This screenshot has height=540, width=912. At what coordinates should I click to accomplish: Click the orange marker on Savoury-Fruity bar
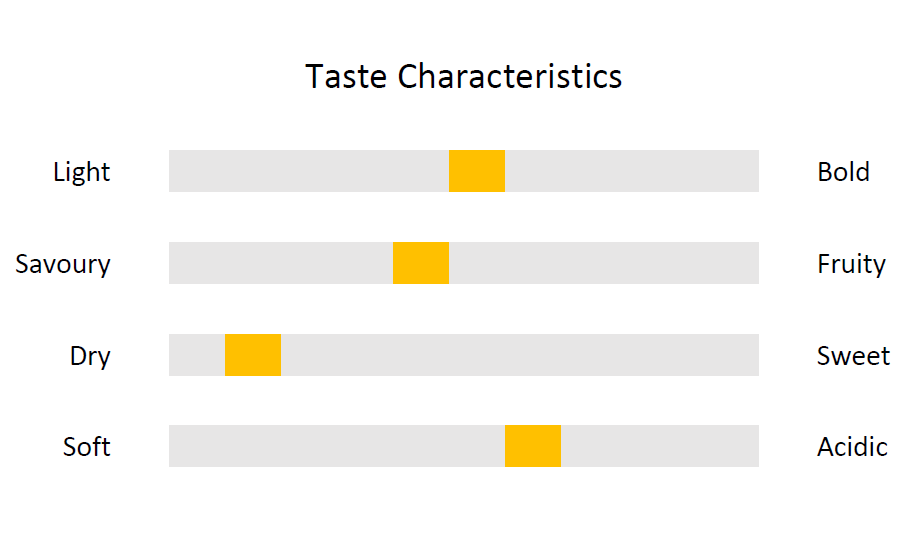coord(421,263)
